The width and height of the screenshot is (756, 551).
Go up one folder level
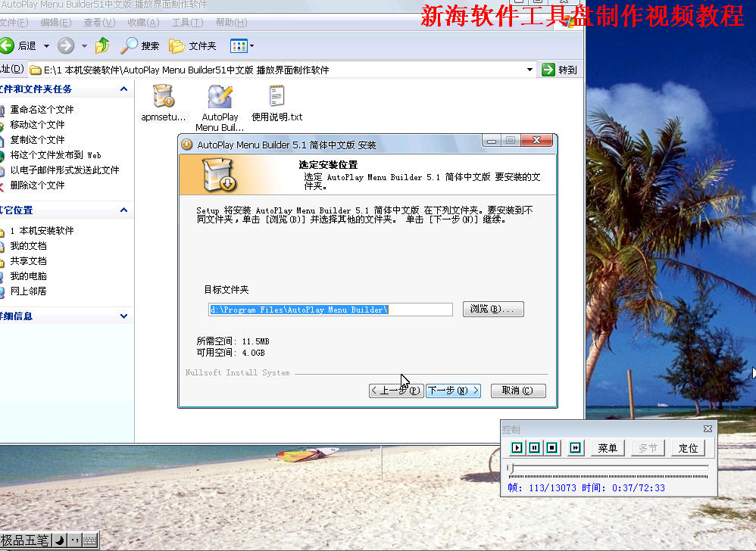pos(102,45)
